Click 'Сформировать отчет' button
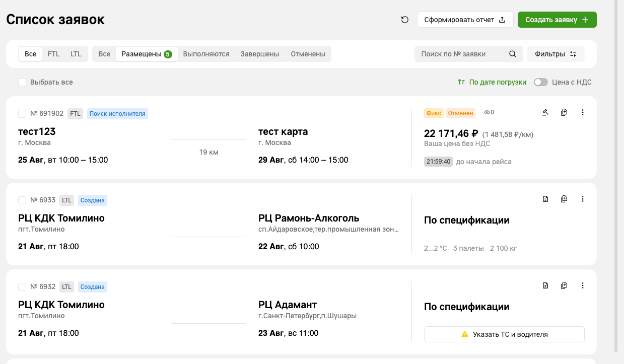The image size is (624, 364). (465, 20)
